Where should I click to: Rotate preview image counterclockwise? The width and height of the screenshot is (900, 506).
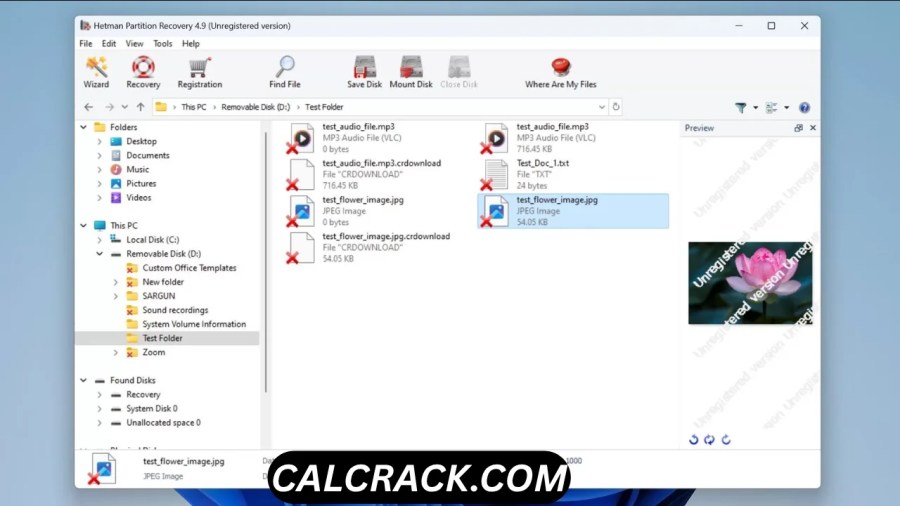[693, 439]
